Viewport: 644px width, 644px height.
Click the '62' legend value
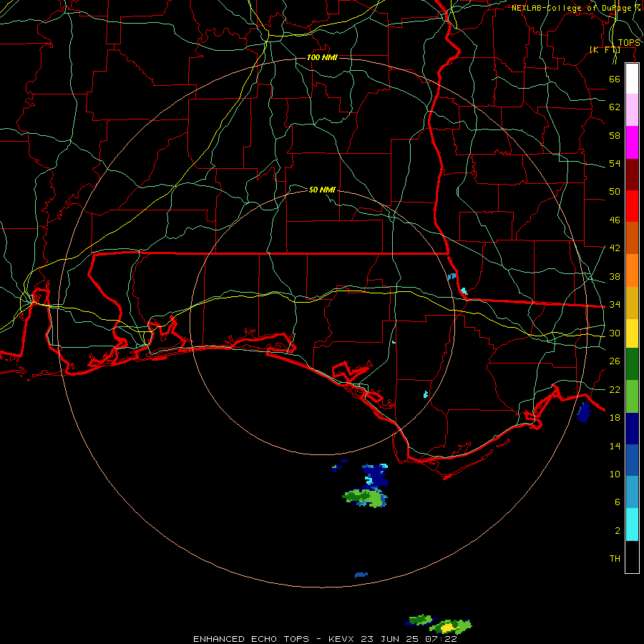click(615, 107)
